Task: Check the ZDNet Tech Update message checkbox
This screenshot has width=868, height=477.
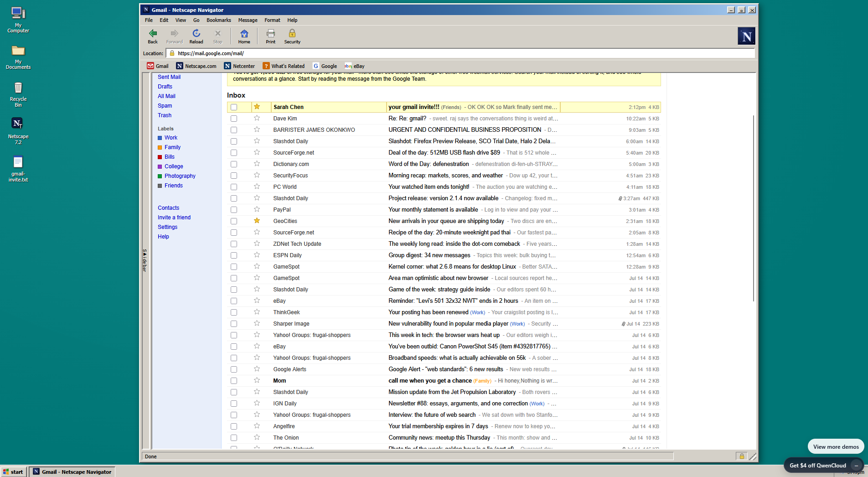Action: coord(234,244)
